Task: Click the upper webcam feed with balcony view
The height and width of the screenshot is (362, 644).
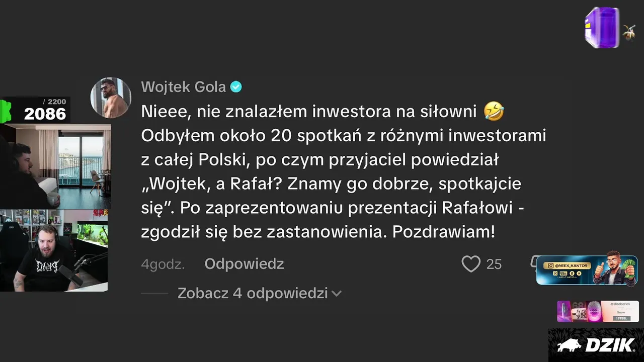Action: 55,166
